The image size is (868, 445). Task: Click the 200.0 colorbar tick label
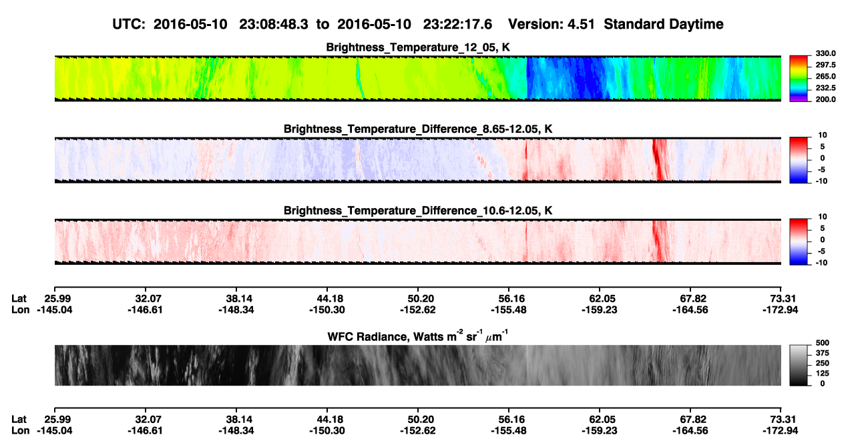(x=825, y=99)
